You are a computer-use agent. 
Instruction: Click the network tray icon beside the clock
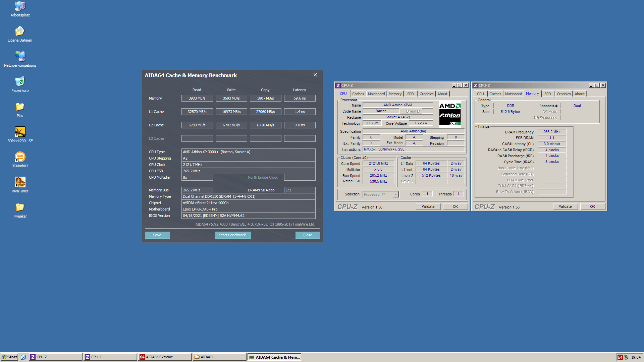(x=626, y=357)
